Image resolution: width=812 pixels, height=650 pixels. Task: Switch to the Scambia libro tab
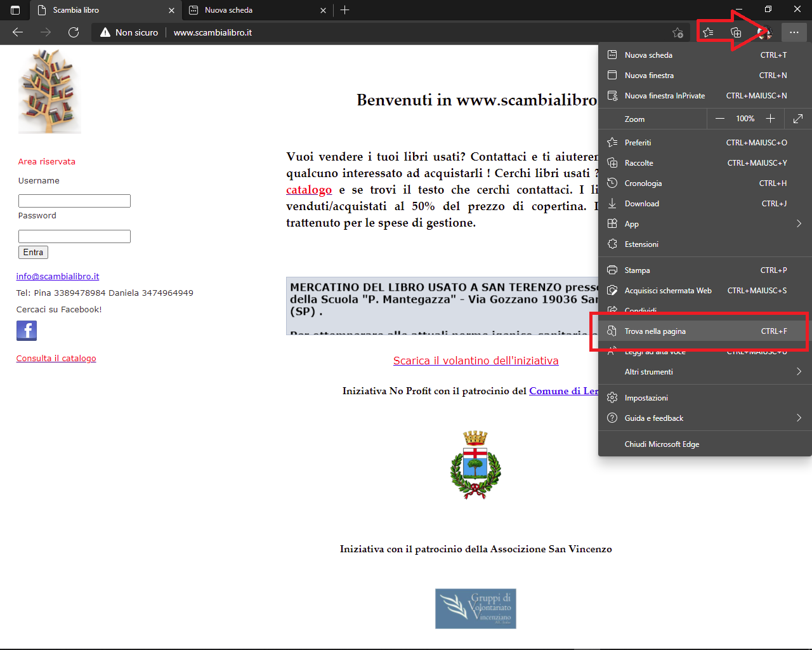pyautogui.click(x=106, y=10)
